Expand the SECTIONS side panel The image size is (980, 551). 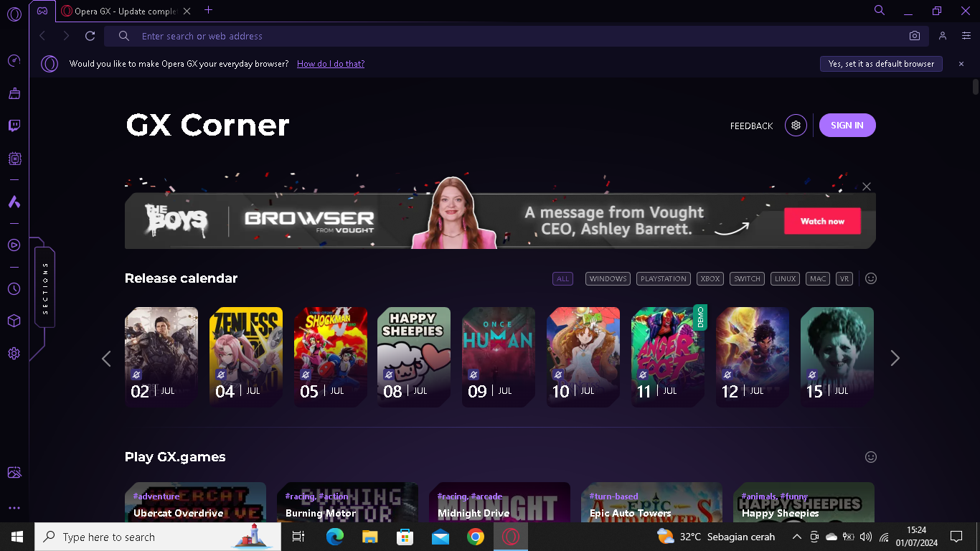45,288
